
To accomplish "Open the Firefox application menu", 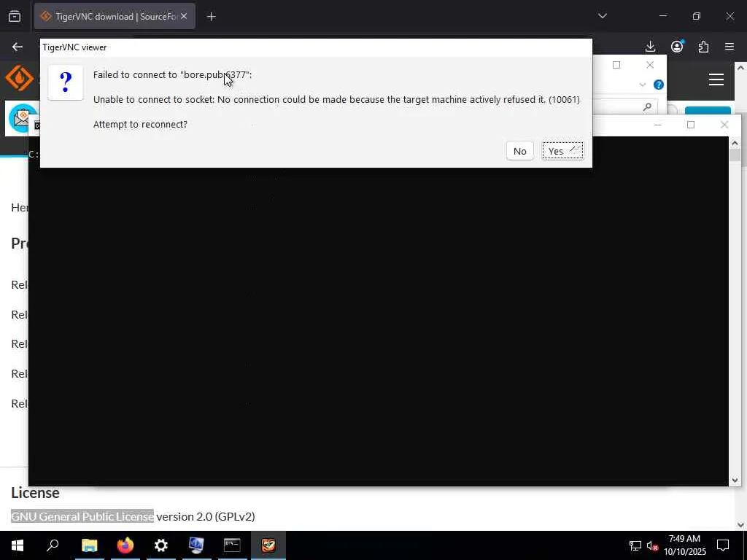I will 729,47.
